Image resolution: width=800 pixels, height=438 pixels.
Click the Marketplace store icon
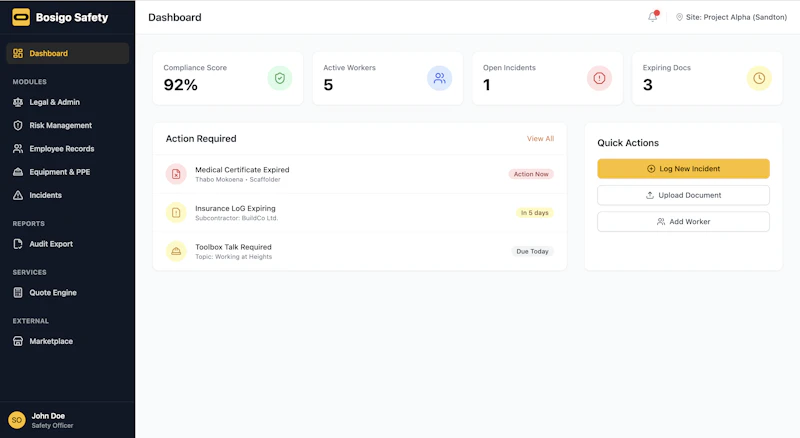pos(18,341)
